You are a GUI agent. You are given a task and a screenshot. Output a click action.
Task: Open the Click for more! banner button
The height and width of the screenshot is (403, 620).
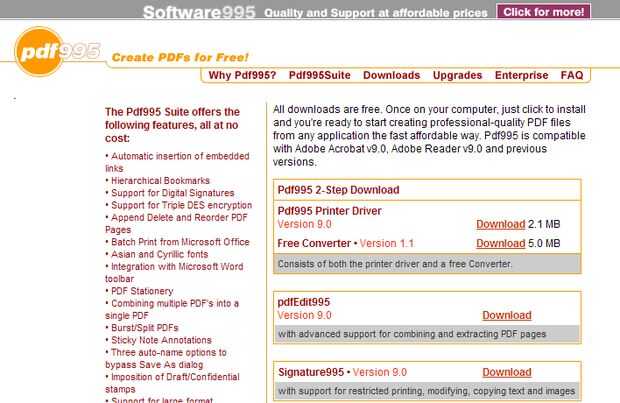click(x=544, y=12)
